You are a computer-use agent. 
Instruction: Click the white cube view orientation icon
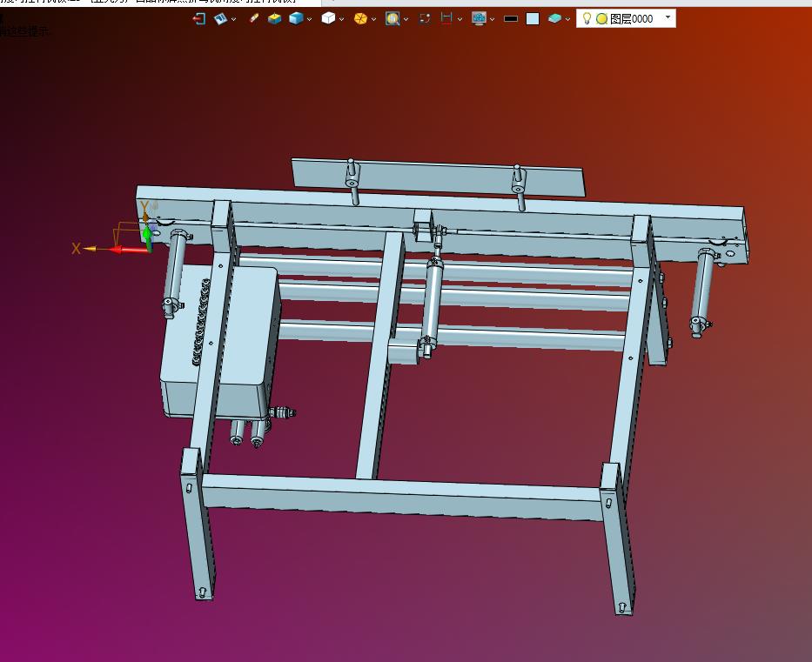tap(328, 18)
